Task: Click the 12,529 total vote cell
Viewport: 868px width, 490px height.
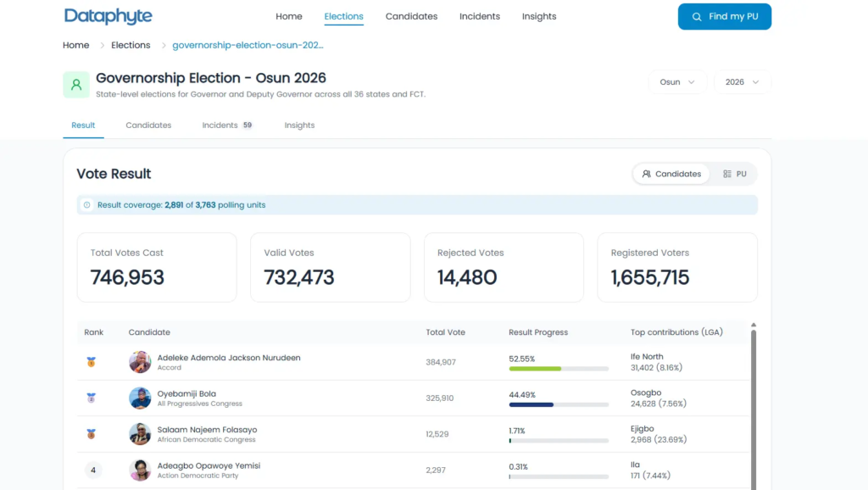Action: 437,434
